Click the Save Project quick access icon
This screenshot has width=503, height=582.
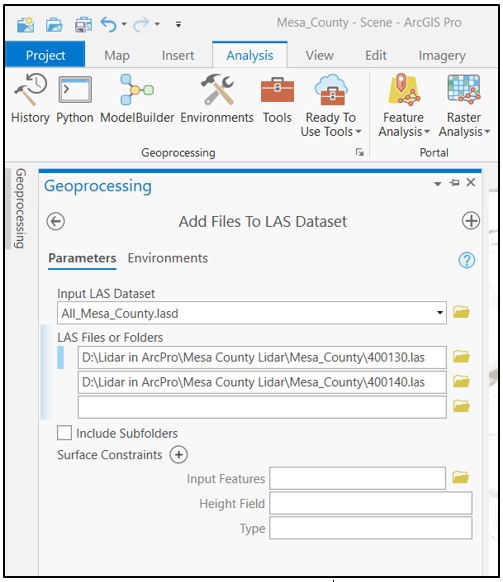coord(84,24)
